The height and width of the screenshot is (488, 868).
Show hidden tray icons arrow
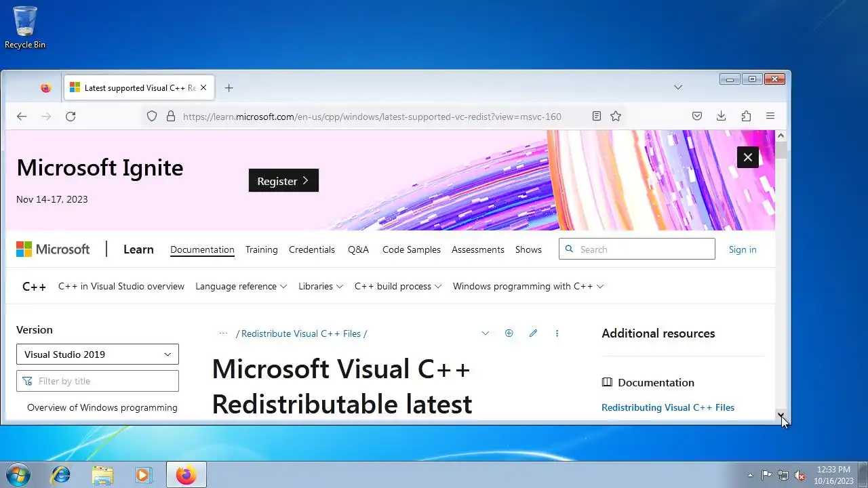(x=750, y=475)
